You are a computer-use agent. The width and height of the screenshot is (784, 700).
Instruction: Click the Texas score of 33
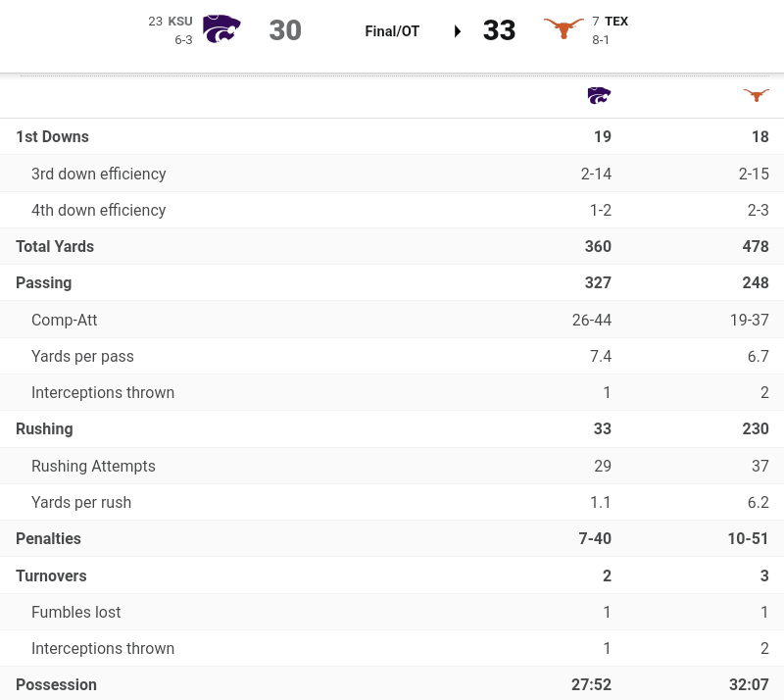click(499, 30)
